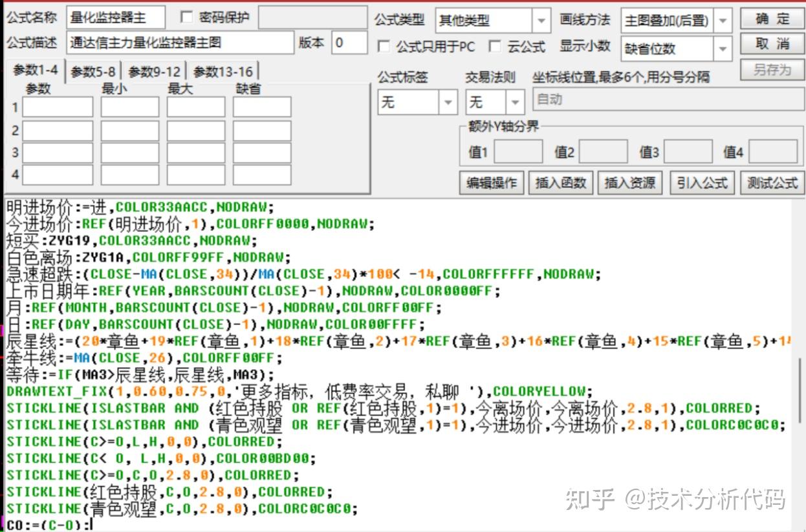Click the code line starting 牵牛线
The width and height of the screenshot is (806, 532).
coord(144,358)
